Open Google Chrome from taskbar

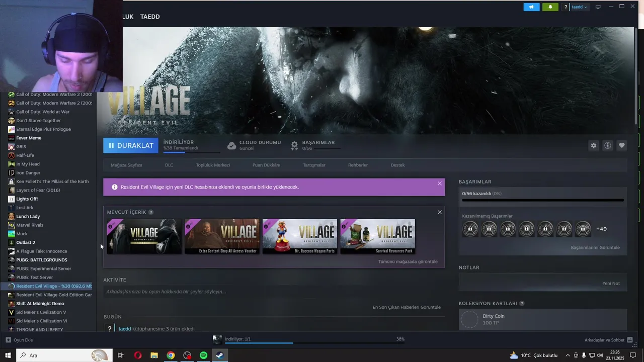pos(171,355)
